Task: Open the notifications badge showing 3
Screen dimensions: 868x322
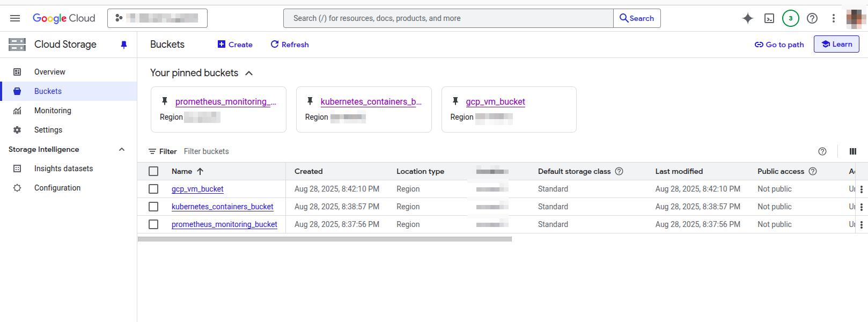Action: click(790, 18)
